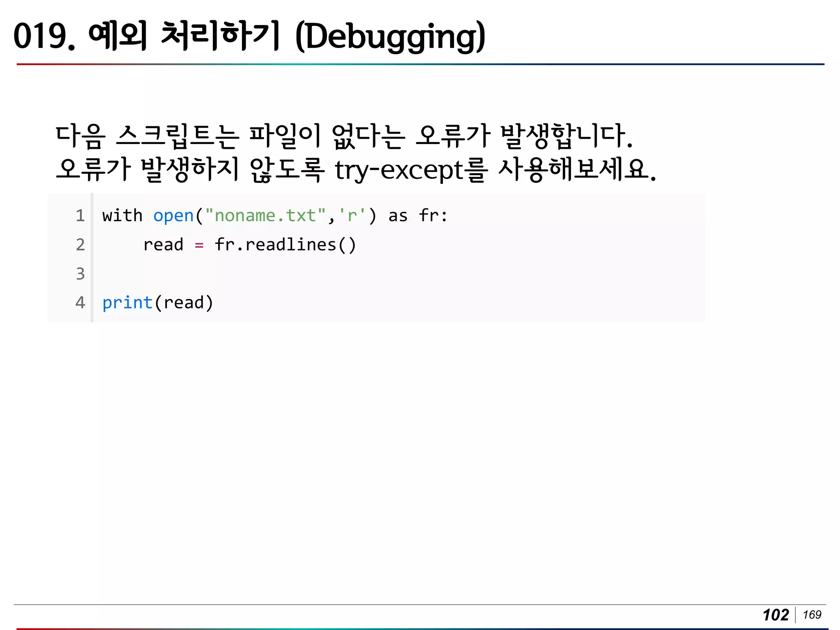This screenshot has width=840, height=630.
Task: Click 'fr.readlines()' in line 2
Action: coord(285,245)
